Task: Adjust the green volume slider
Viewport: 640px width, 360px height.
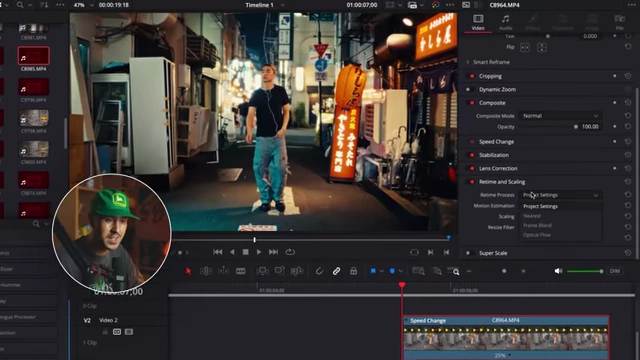Action: [584, 271]
